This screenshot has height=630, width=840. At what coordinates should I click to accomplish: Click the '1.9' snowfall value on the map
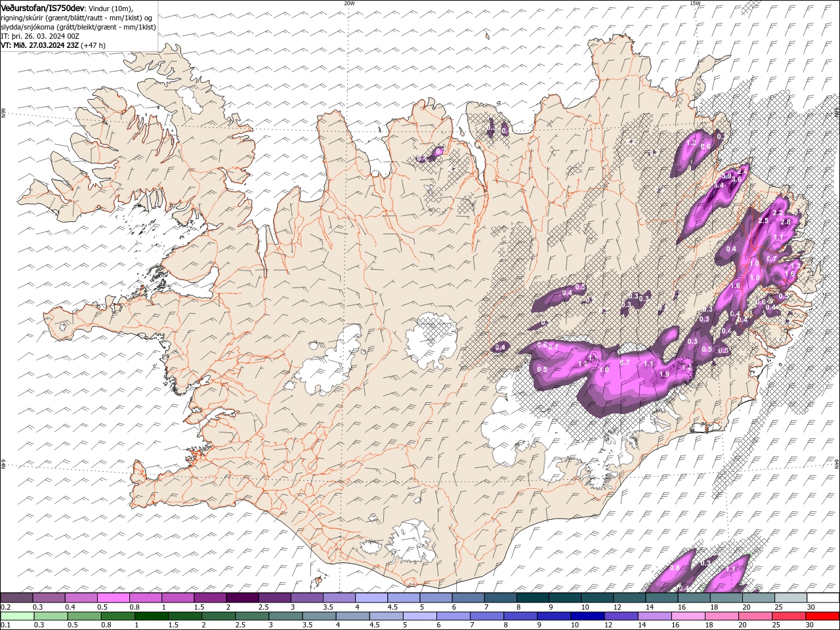[663, 374]
